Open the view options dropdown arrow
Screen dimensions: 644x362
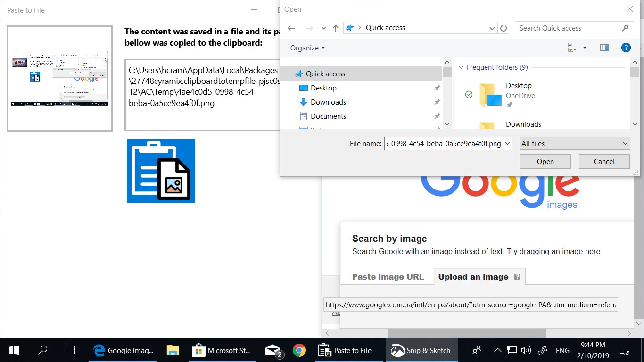click(585, 48)
